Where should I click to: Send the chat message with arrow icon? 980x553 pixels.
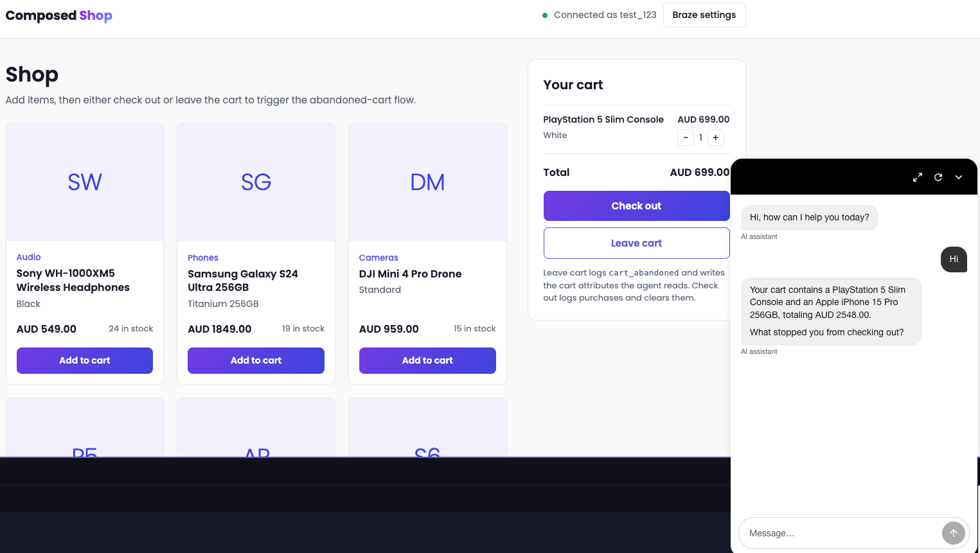tap(954, 533)
